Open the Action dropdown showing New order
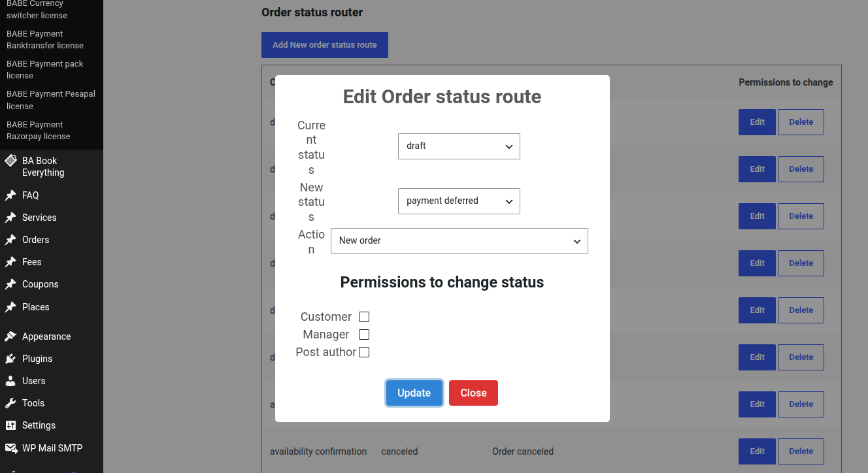Image resolution: width=868 pixels, height=473 pixels. (459, 241)
